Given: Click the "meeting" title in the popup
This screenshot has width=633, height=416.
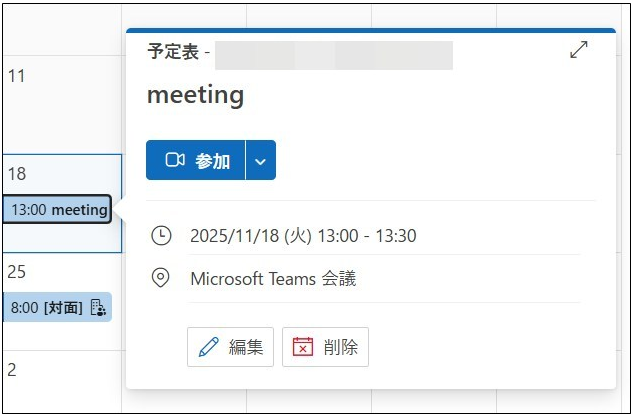Looking at the screenshot, I should [195, 95].
